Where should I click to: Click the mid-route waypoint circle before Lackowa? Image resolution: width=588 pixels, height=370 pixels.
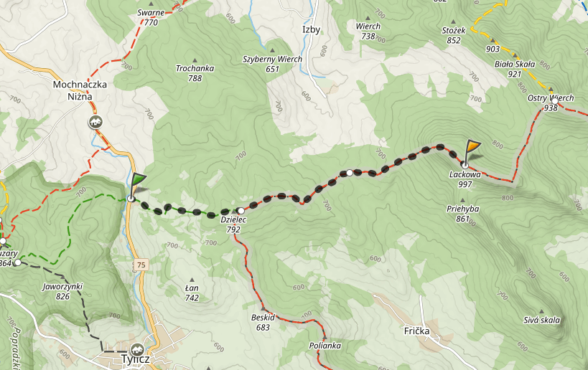(350, 173)
